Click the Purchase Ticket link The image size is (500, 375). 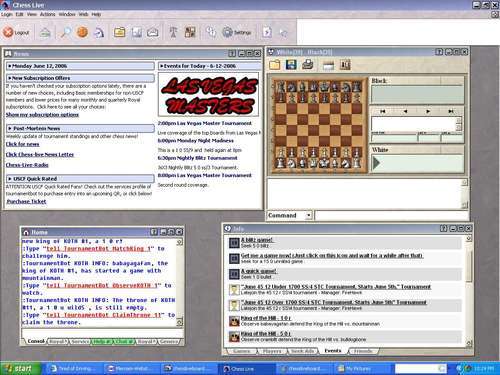click(26, 201)
